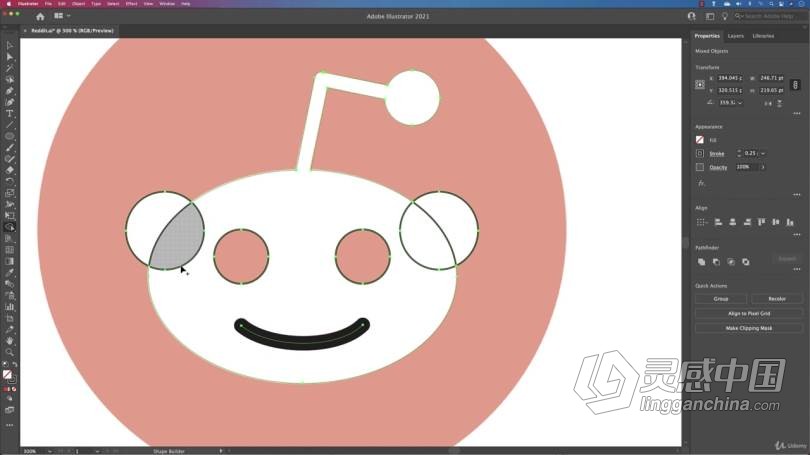Open Align To options dropdown
The height and width of the screenshot is (455, 810).
tap(701, 222)
